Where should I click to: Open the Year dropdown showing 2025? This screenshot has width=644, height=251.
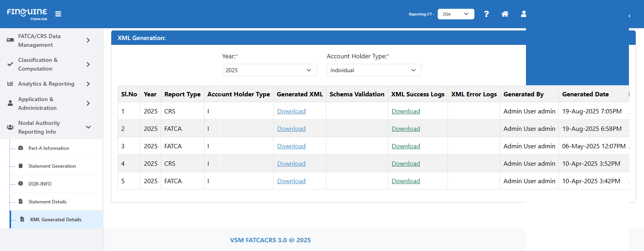[269, 70]
